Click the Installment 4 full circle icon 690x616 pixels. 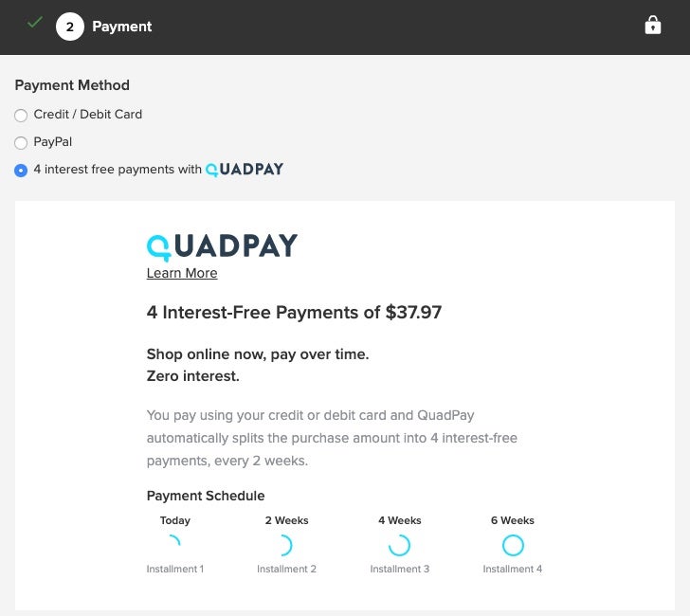coord(513,545)
